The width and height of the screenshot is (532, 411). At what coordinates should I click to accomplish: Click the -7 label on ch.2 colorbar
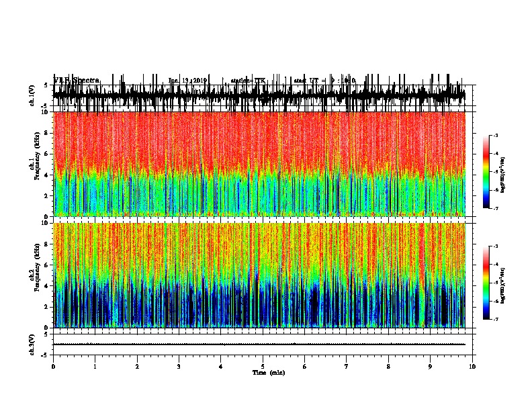(495, 320)
